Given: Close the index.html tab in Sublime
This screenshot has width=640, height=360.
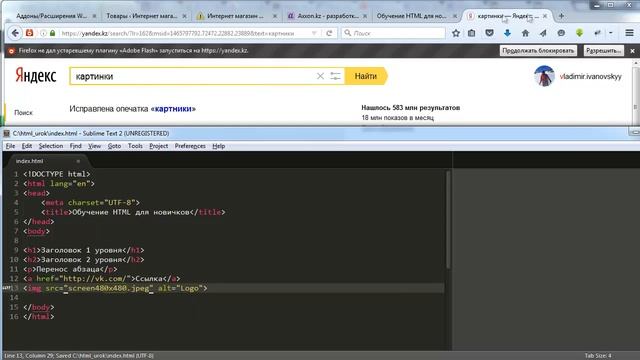Looking at the screenshot, I should [x=78, y=161].
